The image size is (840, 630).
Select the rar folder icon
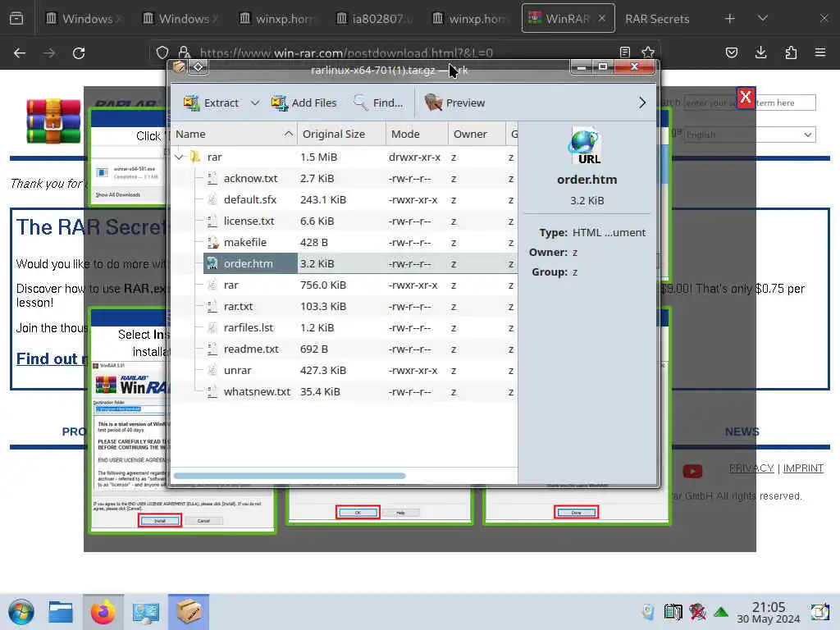pos(195,157)
